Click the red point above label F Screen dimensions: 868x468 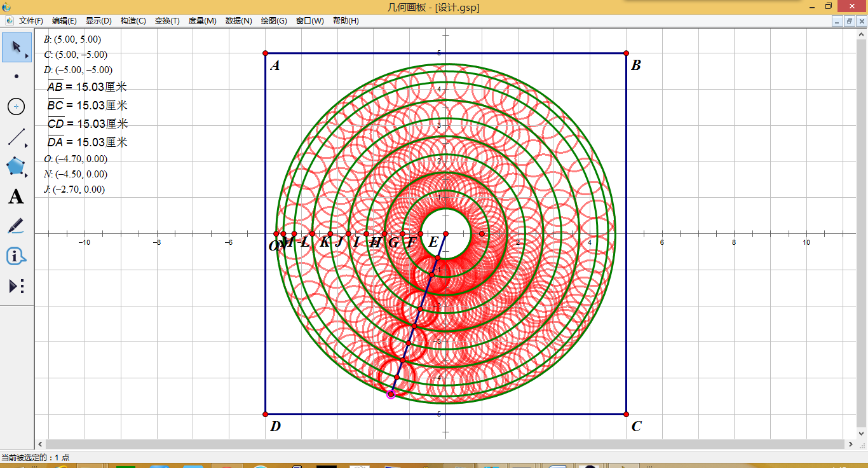pyautogui.click(x=421, y=234)
